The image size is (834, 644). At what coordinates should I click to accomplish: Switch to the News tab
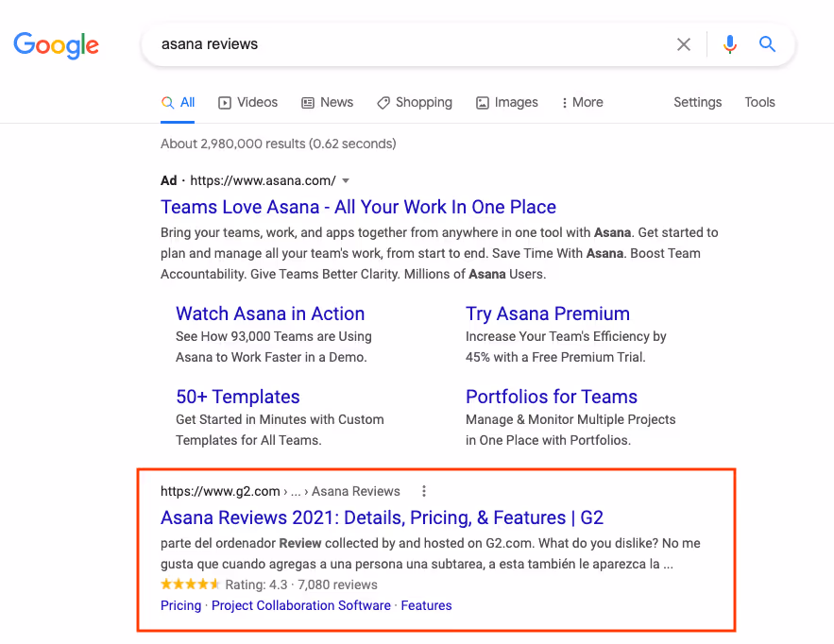click(x=327, y=103)
